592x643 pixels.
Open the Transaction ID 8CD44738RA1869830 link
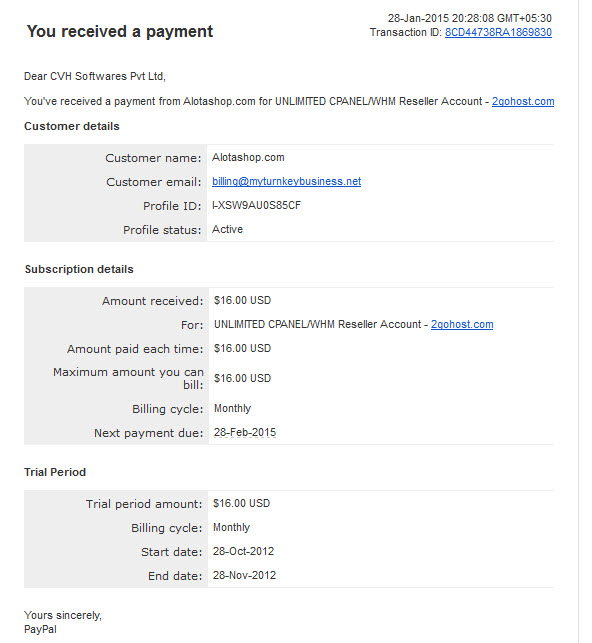pyautogui.click(x=498, y=32)
